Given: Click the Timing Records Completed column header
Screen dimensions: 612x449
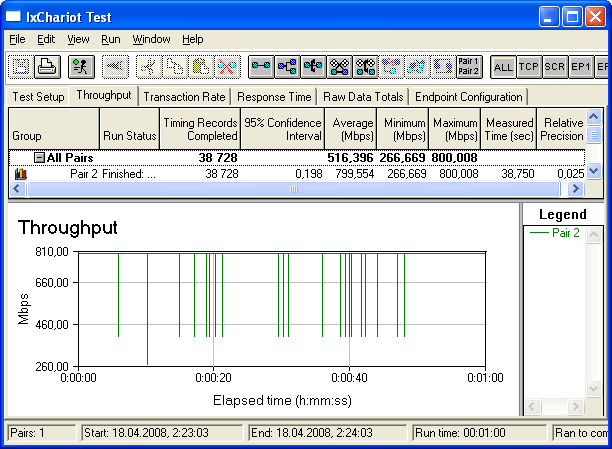Looking at the screenshot, I should (200, 129).
